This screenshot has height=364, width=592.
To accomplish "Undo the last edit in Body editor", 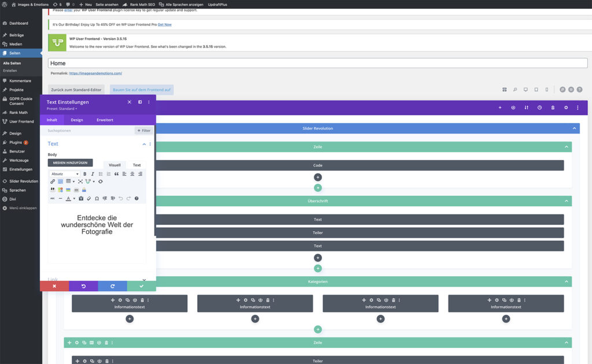I will point(120,198).
